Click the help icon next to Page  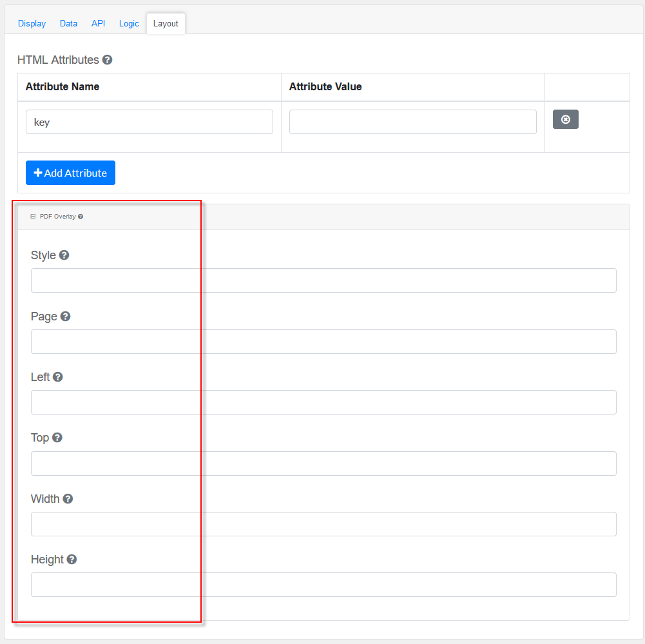[65, 317]
